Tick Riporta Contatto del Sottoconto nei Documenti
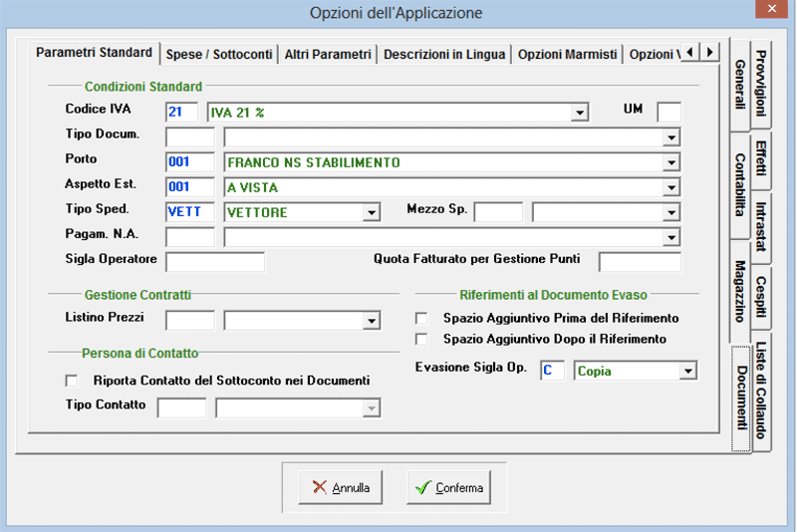Screen dimensions: 797x532 coord(72,381)
